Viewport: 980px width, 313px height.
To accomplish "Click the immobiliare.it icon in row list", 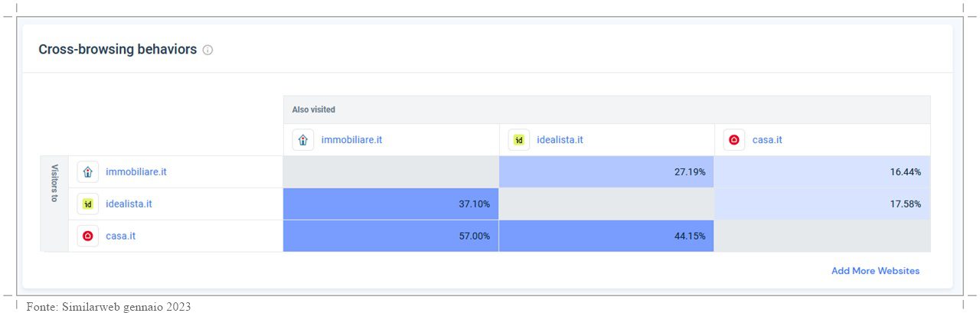I will [x=88, y=172].
